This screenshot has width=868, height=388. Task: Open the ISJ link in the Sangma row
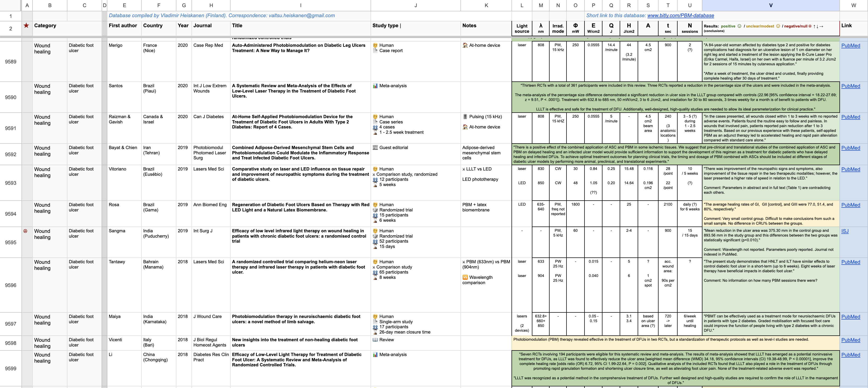click(x=845, y=231)
